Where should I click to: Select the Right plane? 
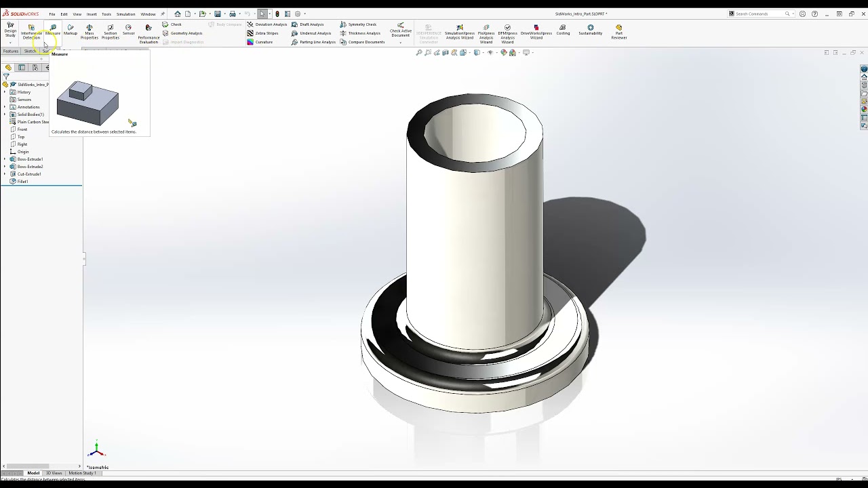pos(18,144)
